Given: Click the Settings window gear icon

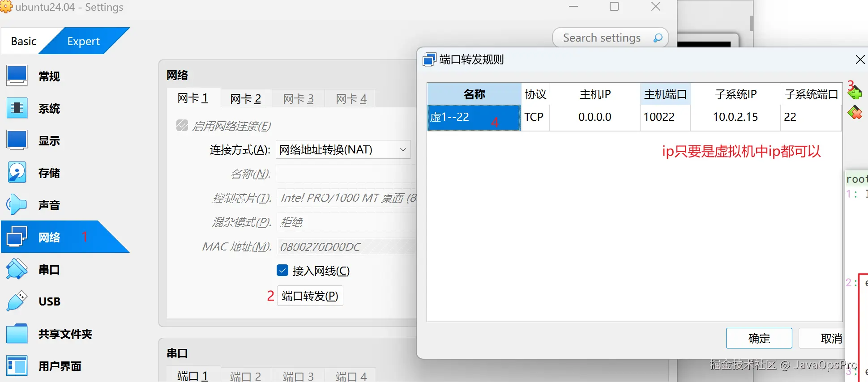Looking at the screenshot, I should point(6,7).
